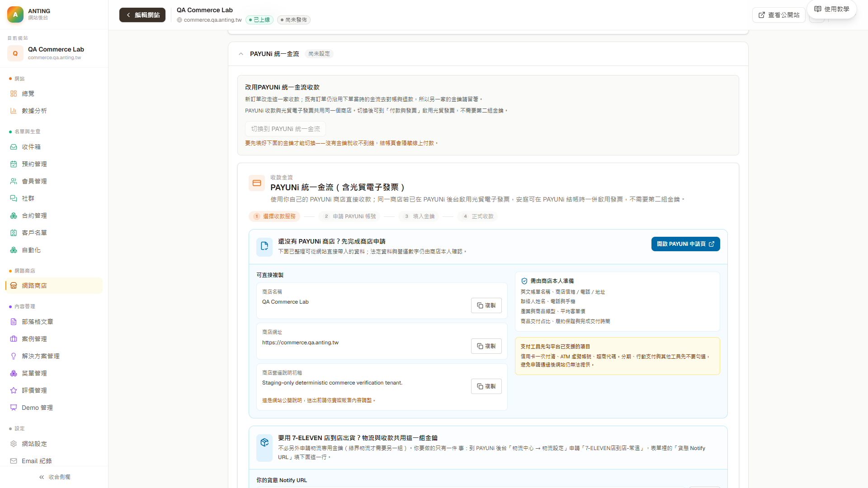Screen dimensions: 868x488
Task: Select step 2 申請 PAYUNi 帳號
Action: tap(350, 216)
